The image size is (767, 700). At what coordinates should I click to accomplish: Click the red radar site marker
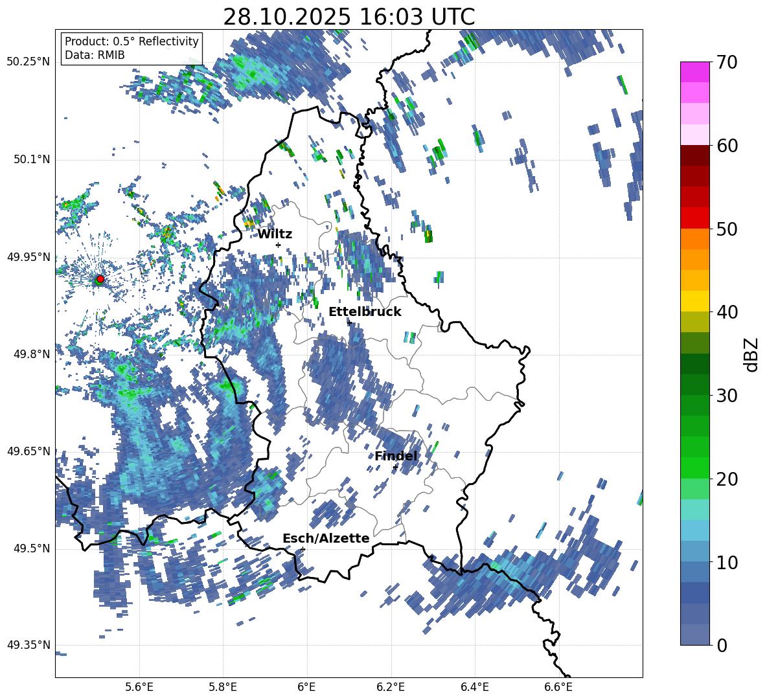100,279
